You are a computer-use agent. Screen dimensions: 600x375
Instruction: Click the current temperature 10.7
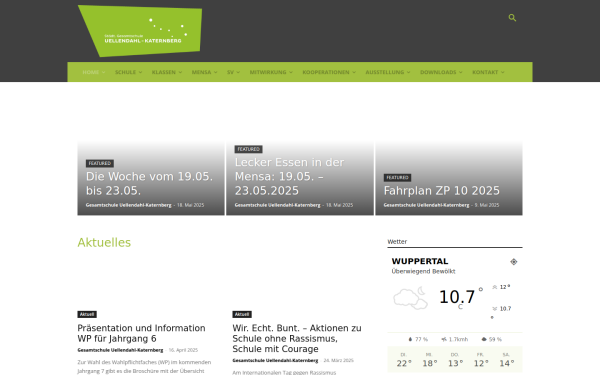[x=457, y=297]
